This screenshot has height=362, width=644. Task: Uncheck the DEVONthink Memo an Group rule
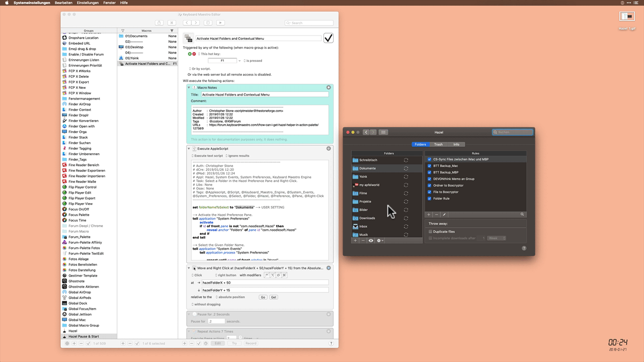pos(429,179)
